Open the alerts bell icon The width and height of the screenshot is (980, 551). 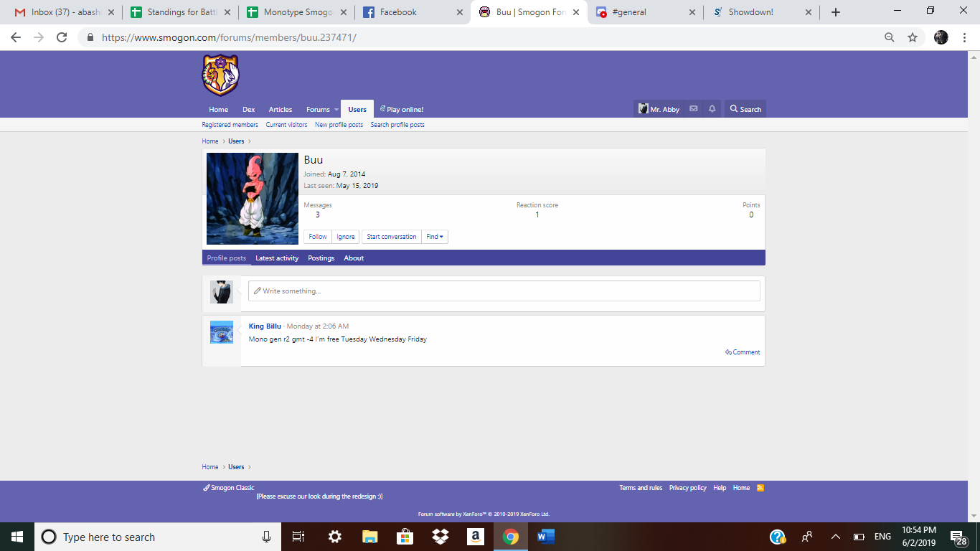[712, 109]
